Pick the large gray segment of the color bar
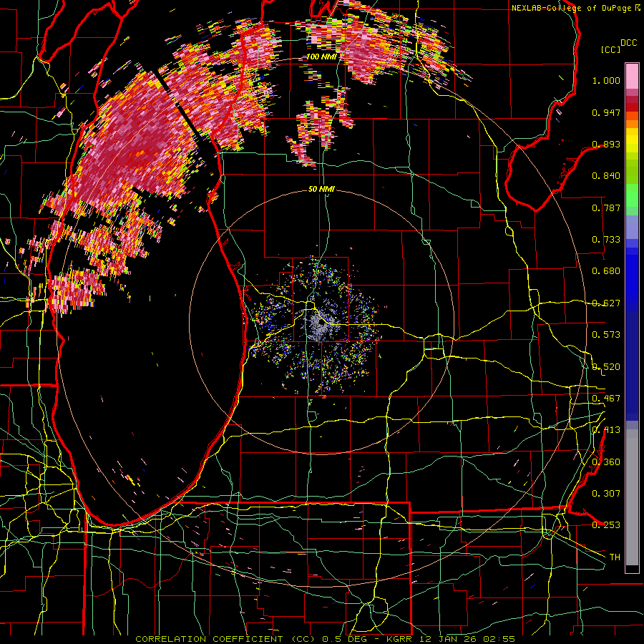The height and width of the screenshot is (644, 644). 632,497
